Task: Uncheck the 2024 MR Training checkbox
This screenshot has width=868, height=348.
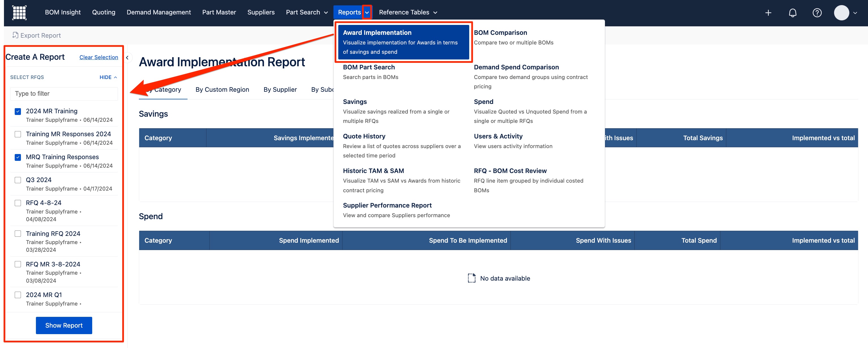Action: coord(18,111)
